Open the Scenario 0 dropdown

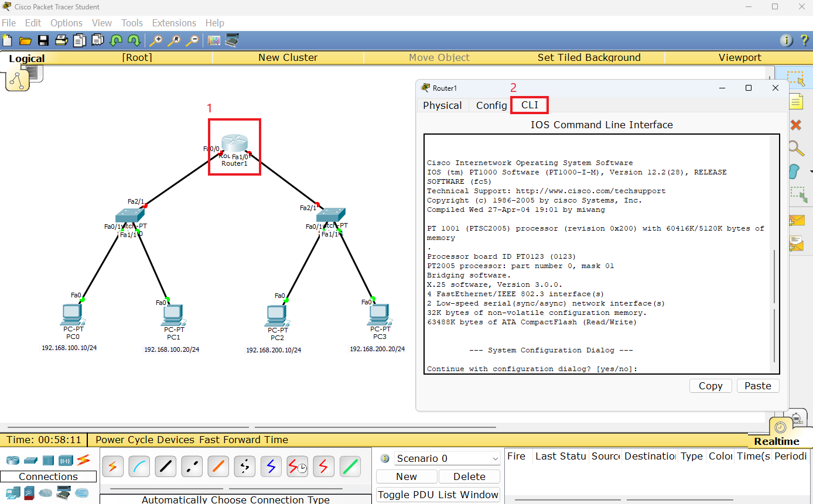[x=447, y=458]
